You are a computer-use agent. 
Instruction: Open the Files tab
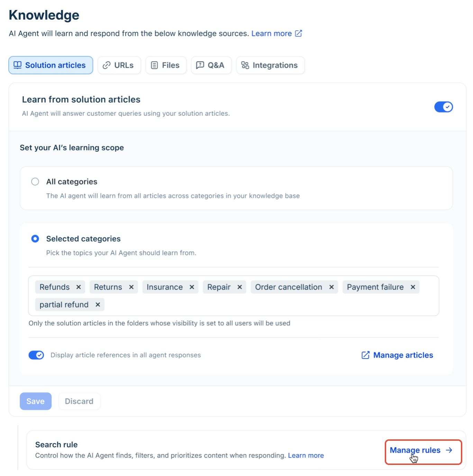[166, 65]
